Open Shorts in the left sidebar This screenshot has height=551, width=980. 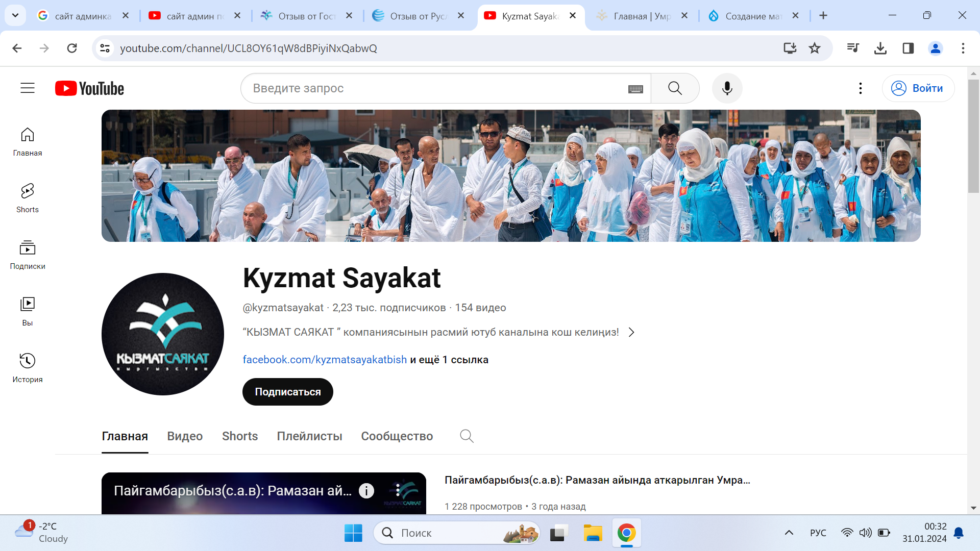28,198
